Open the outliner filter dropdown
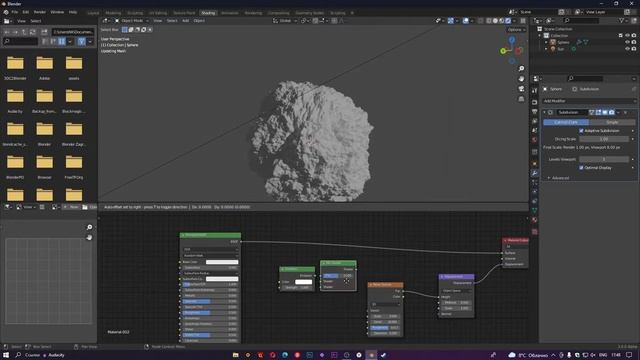The height and width of the screenshot is (360, 640). pyautogui.click(x=623, y=20)
